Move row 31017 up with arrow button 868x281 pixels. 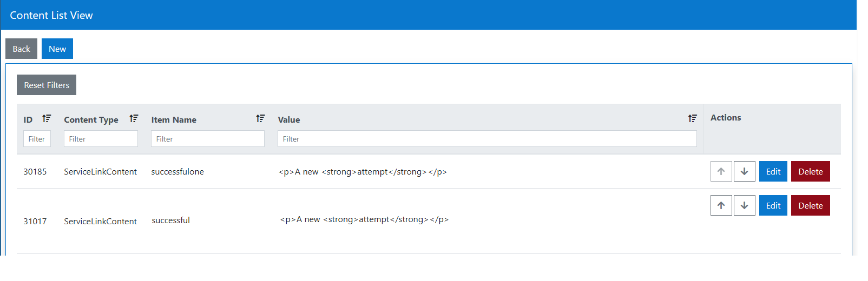coord(721,205)
